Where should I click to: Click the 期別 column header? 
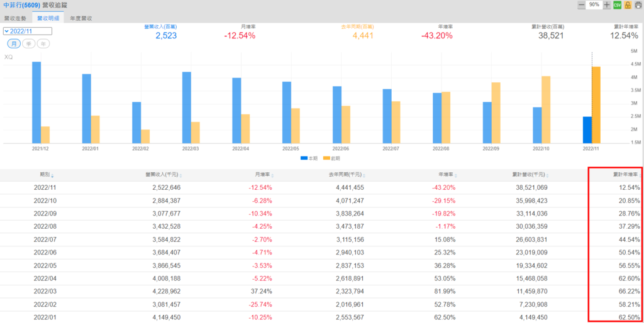pos(45,175)
